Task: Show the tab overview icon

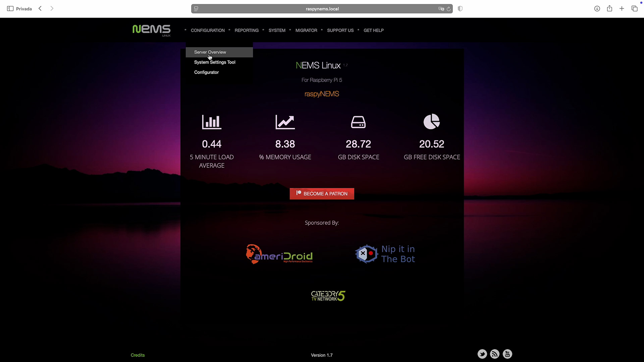Action: click(x=634, y=9)
